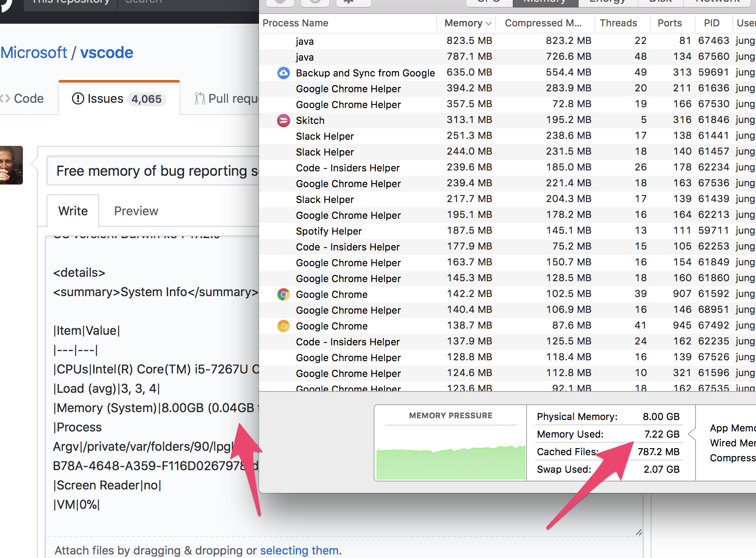Open the user avatar thumbnail on GitHub

click(11, 165)
